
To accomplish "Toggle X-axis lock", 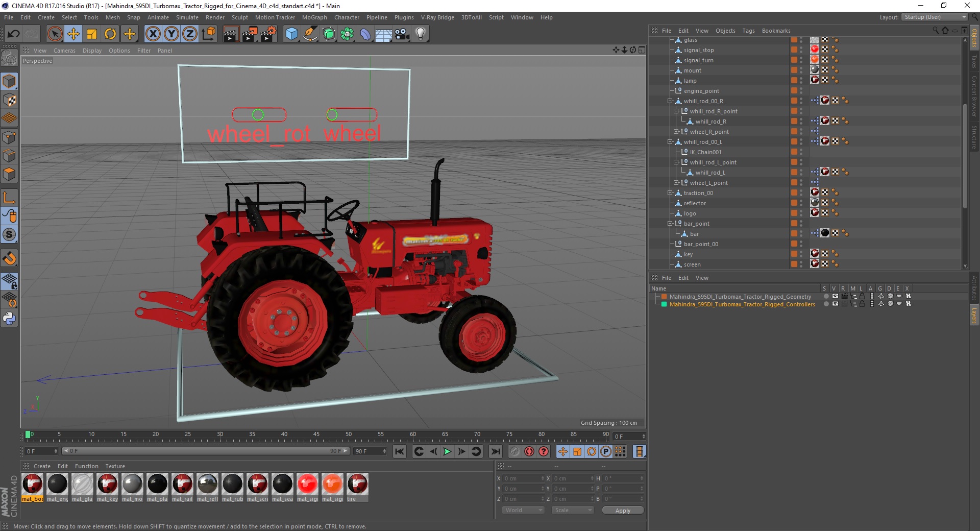I will 153,34.
